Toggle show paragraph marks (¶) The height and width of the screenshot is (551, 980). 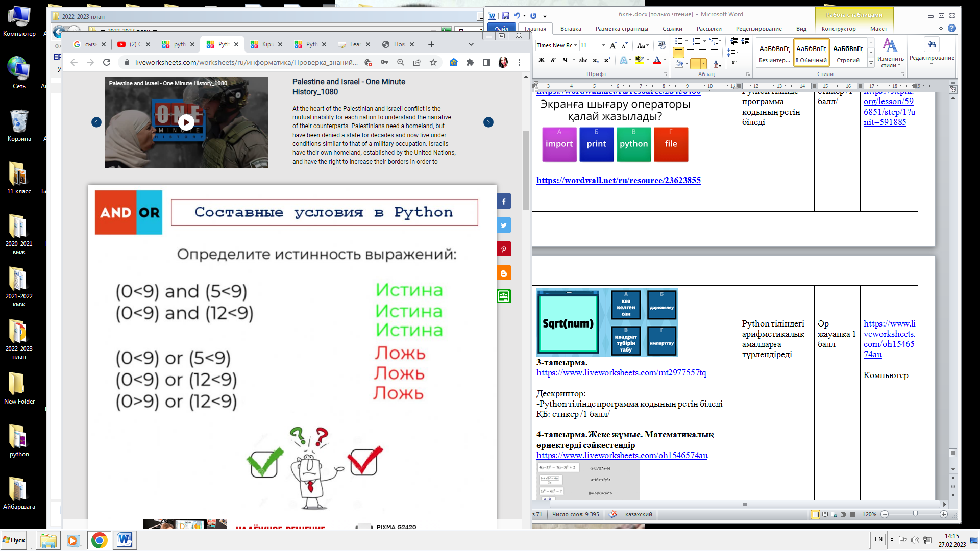pos(734,64)
